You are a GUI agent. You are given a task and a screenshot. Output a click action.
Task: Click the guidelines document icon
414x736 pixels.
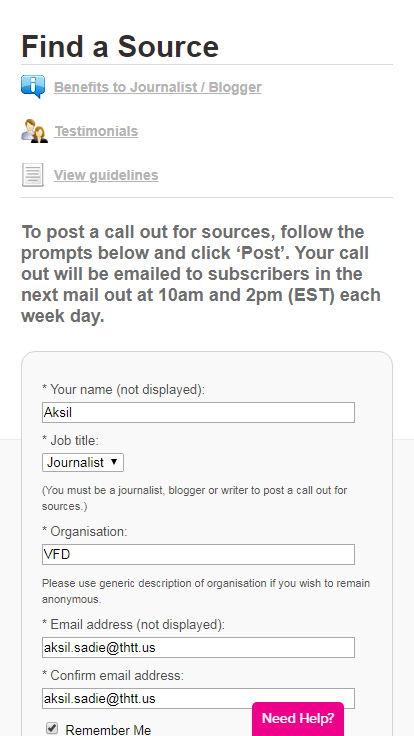33,175
